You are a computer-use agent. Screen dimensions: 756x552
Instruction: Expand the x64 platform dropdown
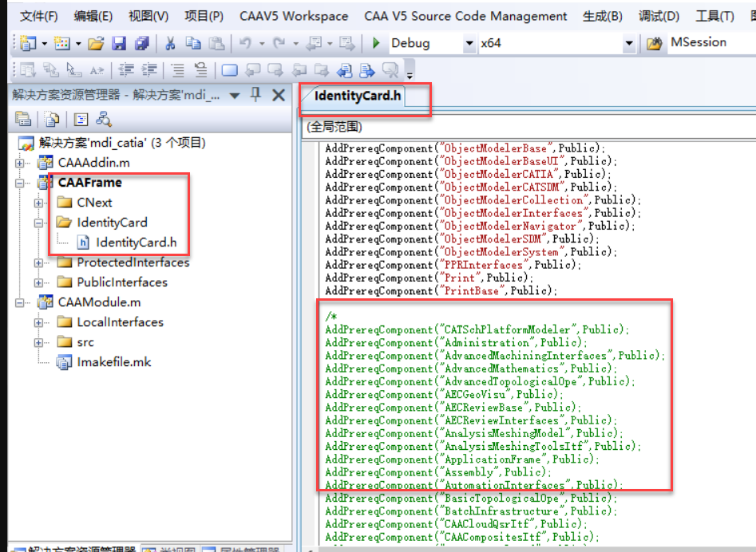point(629,44)
